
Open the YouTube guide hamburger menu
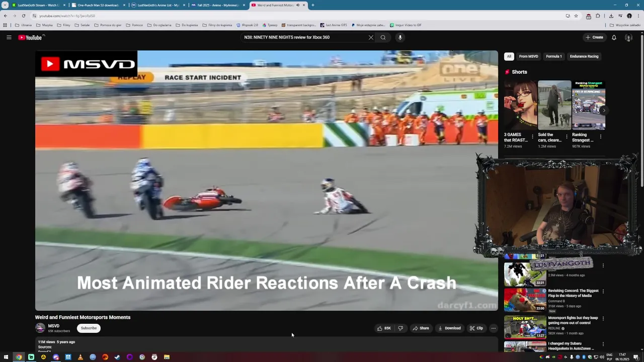[x=9, y=37]
